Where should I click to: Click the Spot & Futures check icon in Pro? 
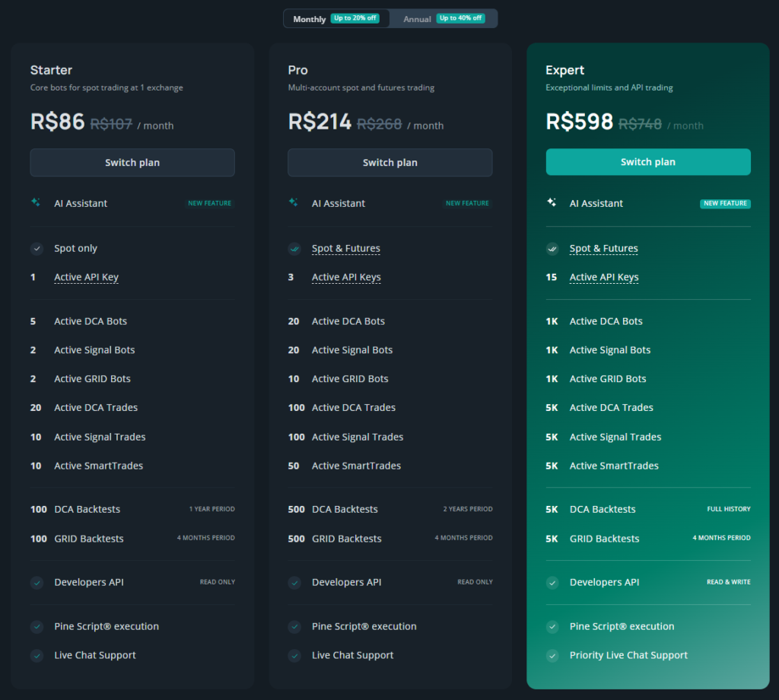294,248
